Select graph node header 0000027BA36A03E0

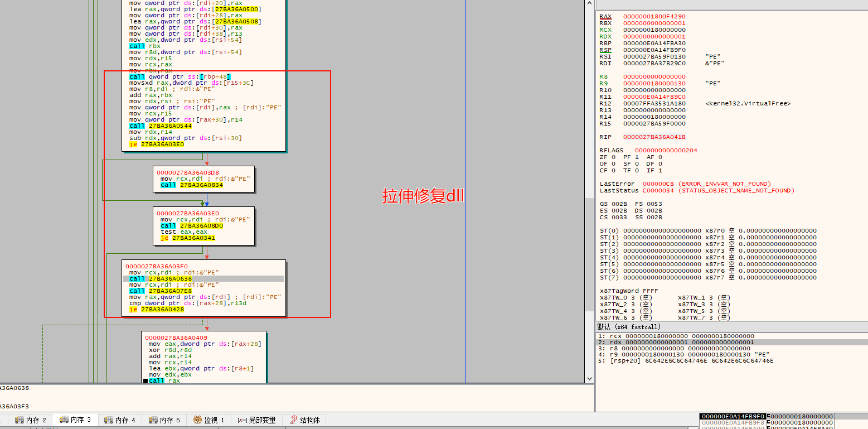[187, 214]
